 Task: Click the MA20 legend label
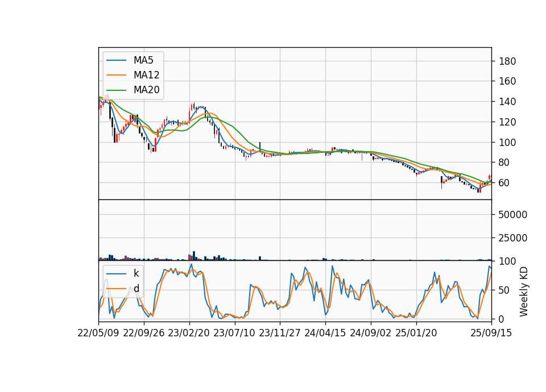(146, 90)
